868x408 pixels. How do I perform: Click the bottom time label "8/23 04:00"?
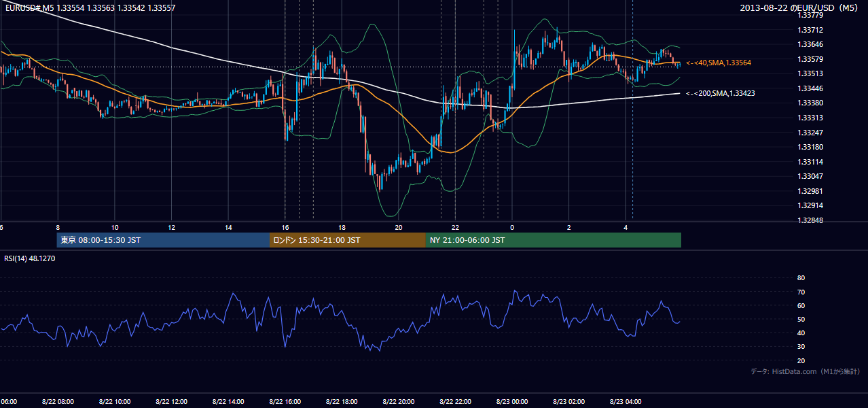pyautogui.click(x=626, y=402)
